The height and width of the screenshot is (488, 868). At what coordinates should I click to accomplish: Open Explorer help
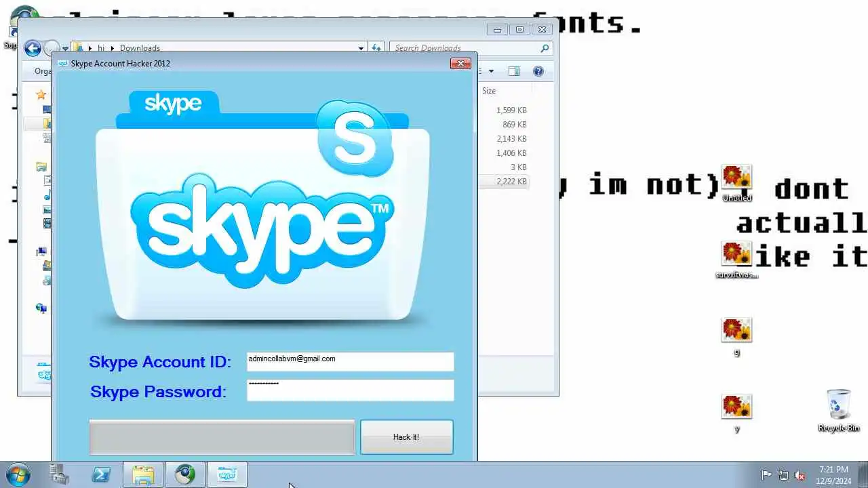point(538,71)
